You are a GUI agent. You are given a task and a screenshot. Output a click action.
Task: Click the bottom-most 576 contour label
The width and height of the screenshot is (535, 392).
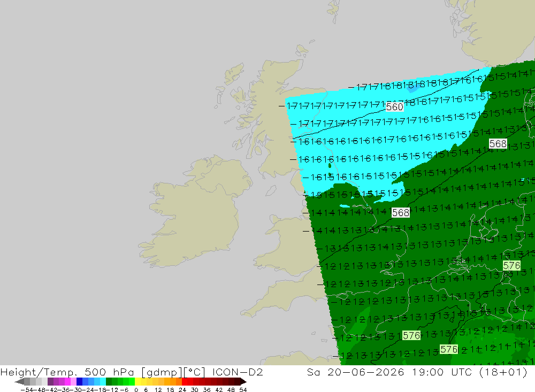449,349
